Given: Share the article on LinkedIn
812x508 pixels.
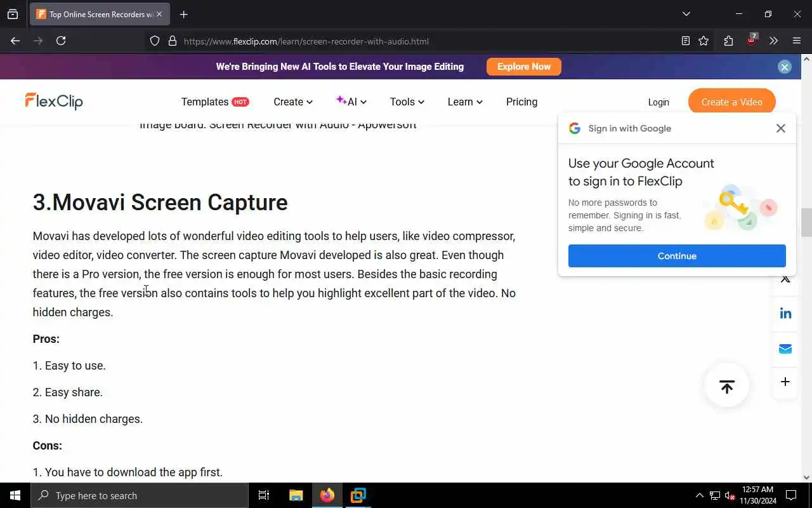Looking at the screenshot, I should click(785, 313).
